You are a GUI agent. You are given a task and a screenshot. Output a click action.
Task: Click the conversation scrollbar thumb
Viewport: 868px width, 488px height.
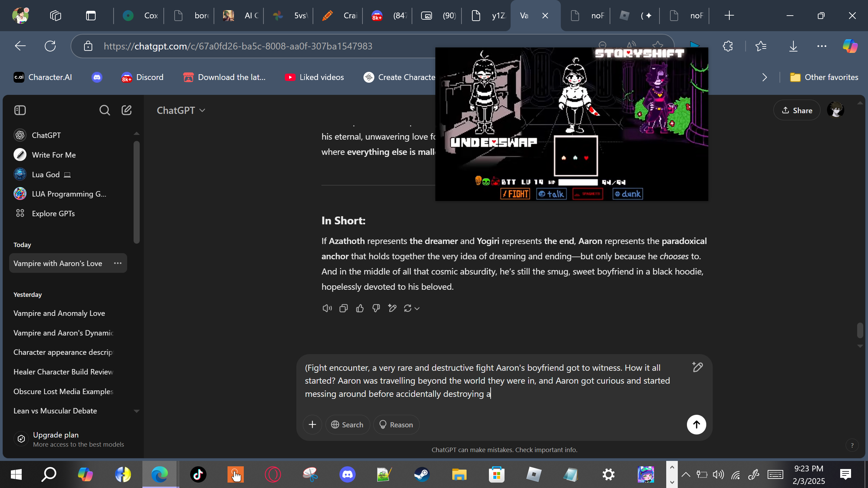tap(860, 330)
